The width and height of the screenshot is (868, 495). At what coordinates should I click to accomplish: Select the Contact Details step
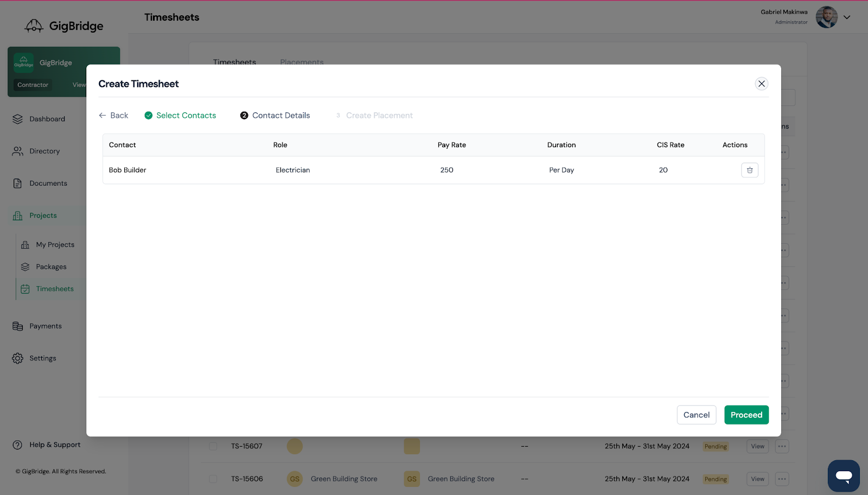pos(275,116)
